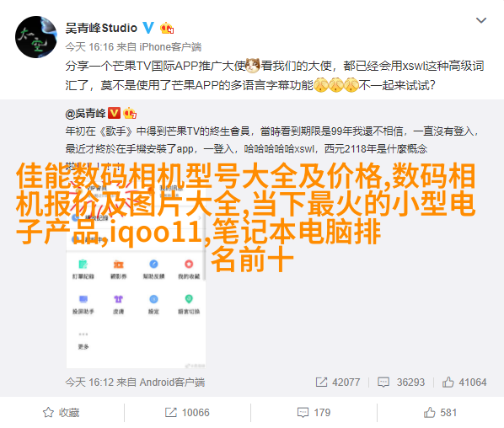
Task: Click the 今天 16:16 post timestamp
Action: click(x=89, y=47)
